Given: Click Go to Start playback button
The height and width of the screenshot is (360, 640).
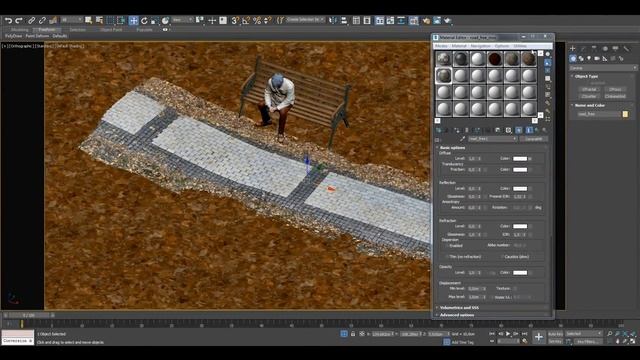Looking at the screenshot, I should click(492, 333).
